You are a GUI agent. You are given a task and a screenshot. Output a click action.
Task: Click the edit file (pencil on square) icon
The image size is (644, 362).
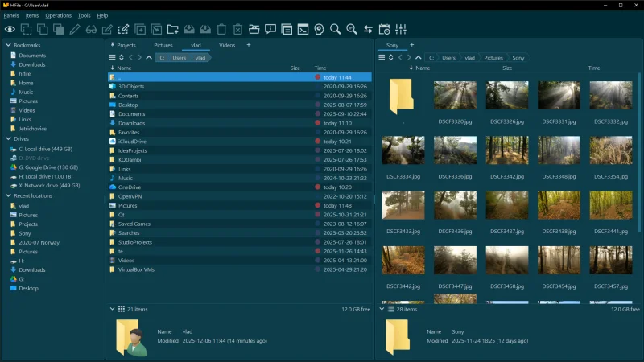[107, 29]
